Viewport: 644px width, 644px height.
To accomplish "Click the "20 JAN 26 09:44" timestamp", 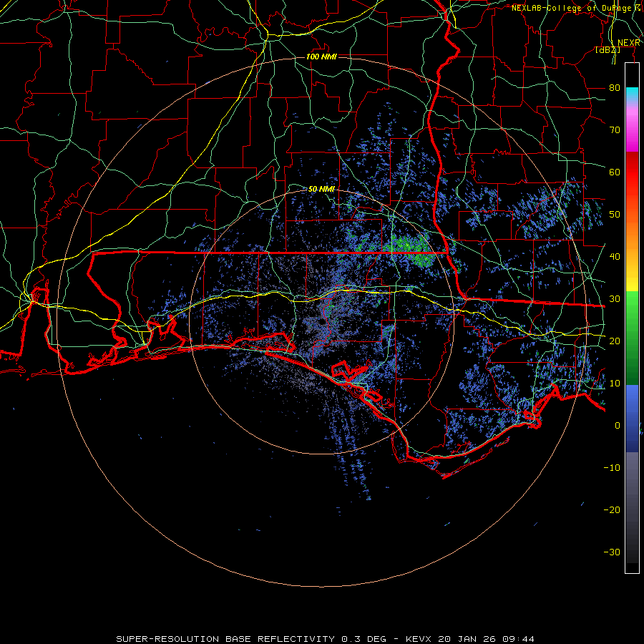I will (x=487, y=639).
